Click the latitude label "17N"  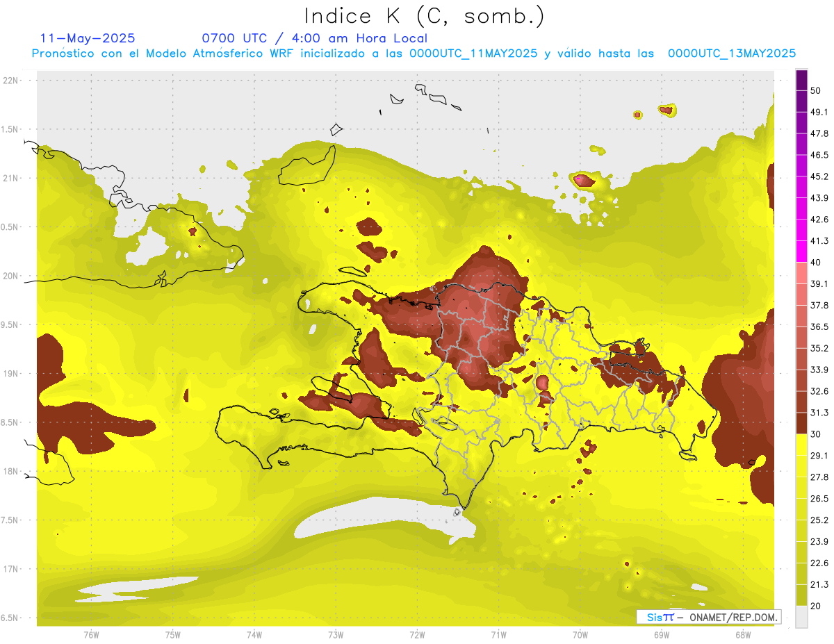click(x=11, y=570)
